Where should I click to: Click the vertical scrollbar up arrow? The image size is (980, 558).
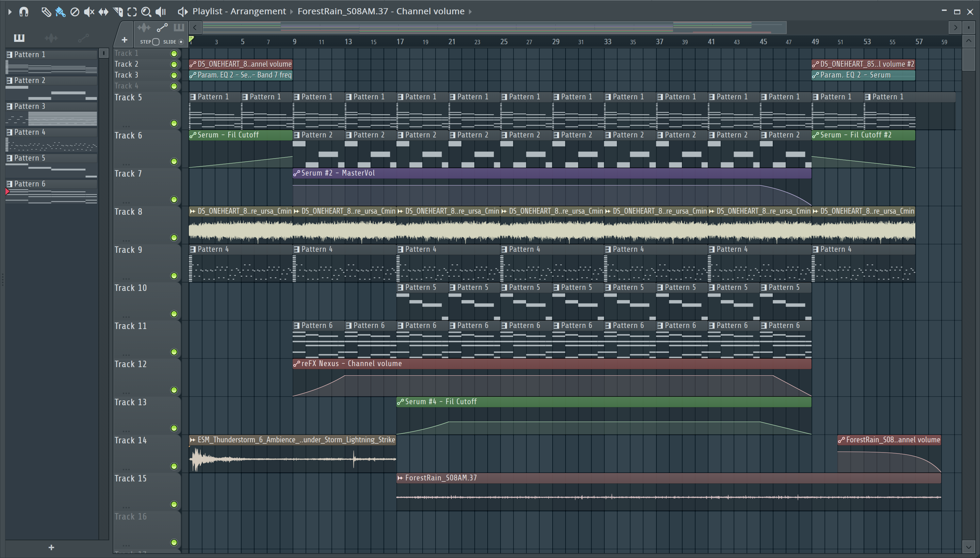[x=968, y=40]
